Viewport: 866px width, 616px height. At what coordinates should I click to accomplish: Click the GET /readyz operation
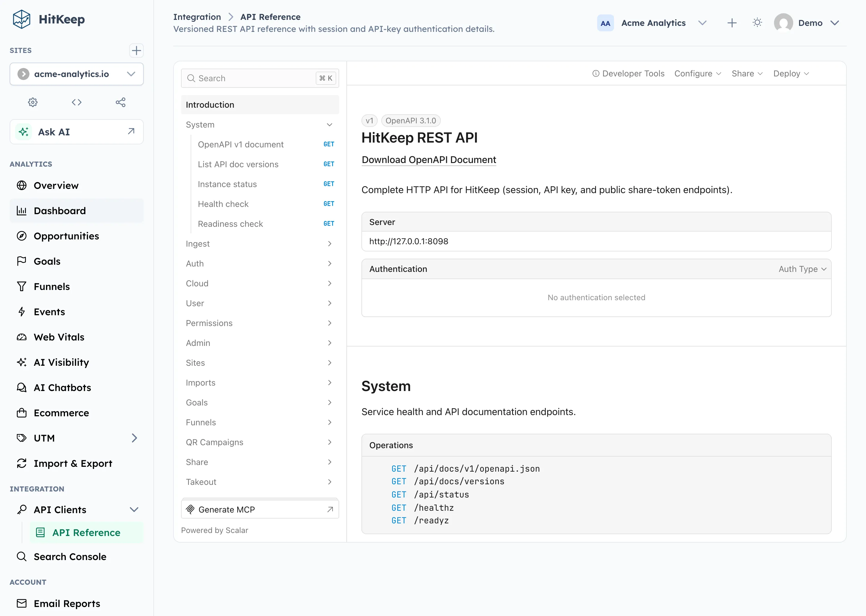coord(420,520)
